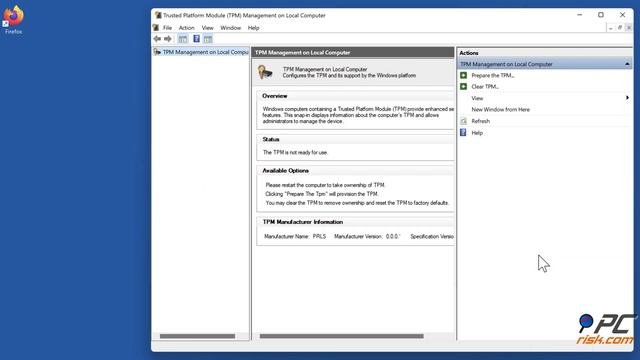
Task: Click the tree pane horizontal scrollbar
Action: point(198,336)
